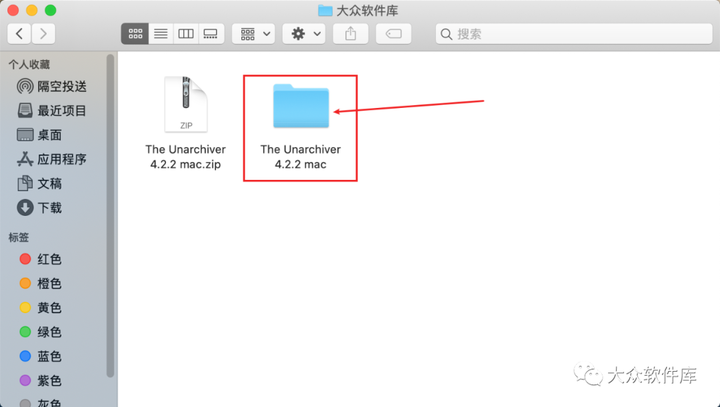
Task: Switch to list view mode
Action: tap(161, 34)
